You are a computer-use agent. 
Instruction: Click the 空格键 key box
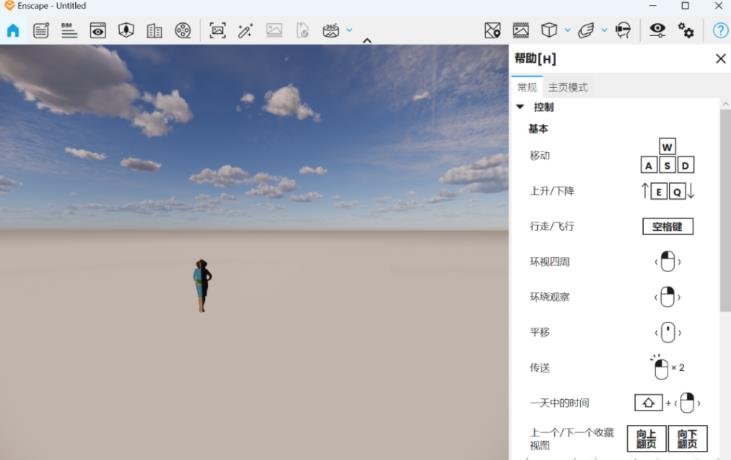pyautogui.click(x=668, y=227)
